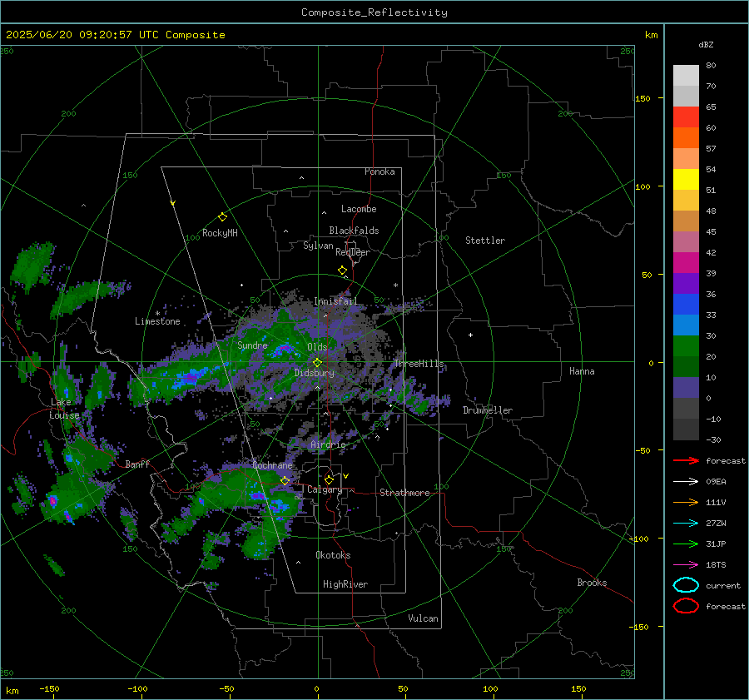749x700 pixels.
Task: Click the cyan 27ZW arrow in legend
Action: [x=686, y=524]
